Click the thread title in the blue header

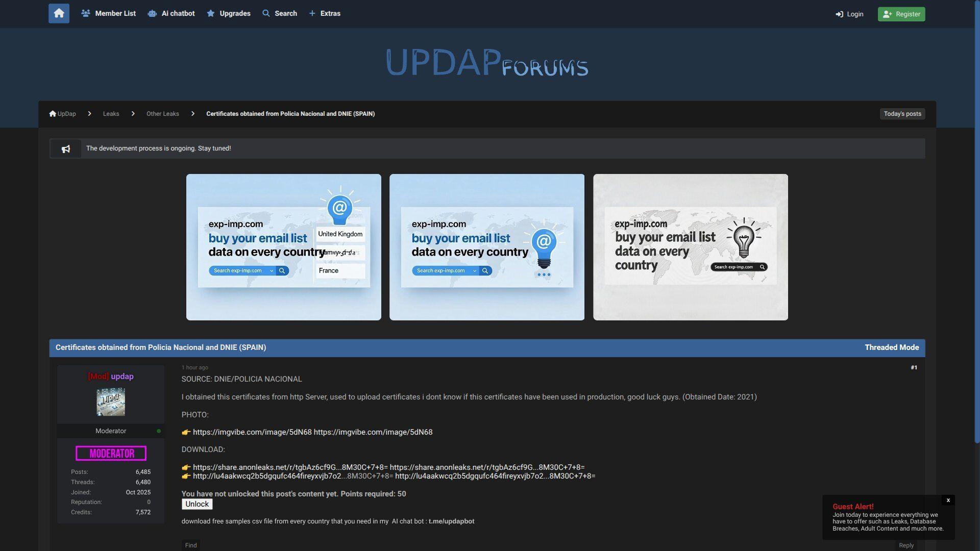point(161,347)
